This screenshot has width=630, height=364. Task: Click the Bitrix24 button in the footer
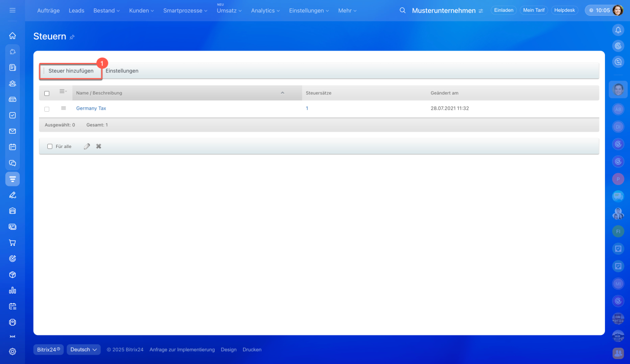point(49,350)
